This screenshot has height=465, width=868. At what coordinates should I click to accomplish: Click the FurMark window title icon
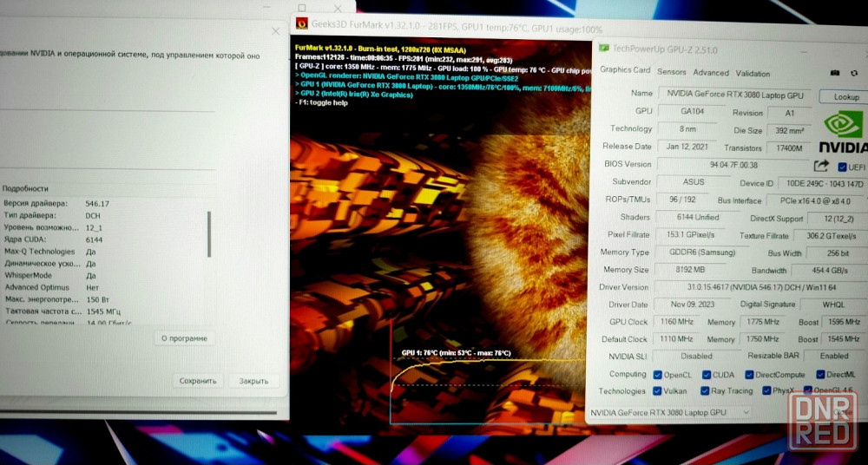click(x=302, y=23)
